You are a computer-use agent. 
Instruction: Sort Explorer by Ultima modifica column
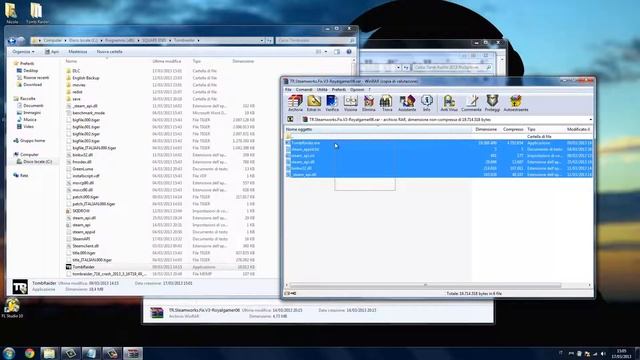tap(167, 61)
